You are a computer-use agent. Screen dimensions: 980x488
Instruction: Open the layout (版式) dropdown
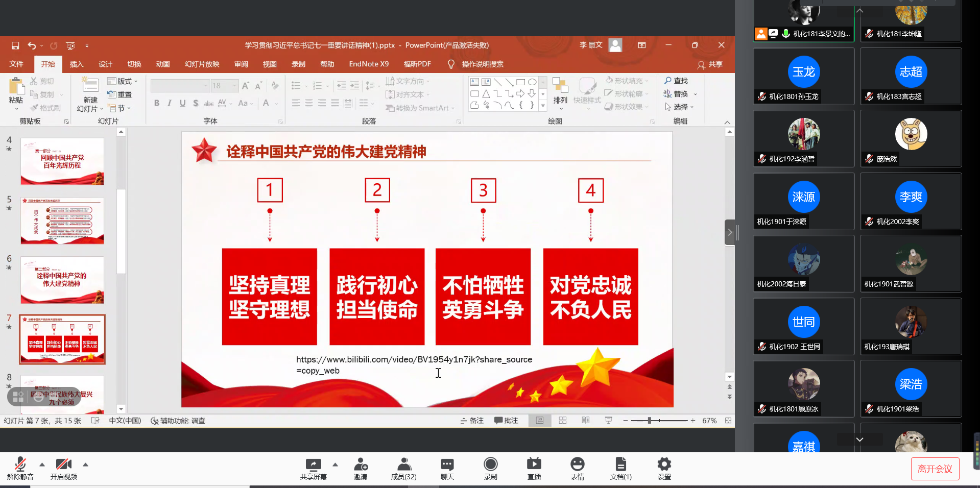point(123,81)
